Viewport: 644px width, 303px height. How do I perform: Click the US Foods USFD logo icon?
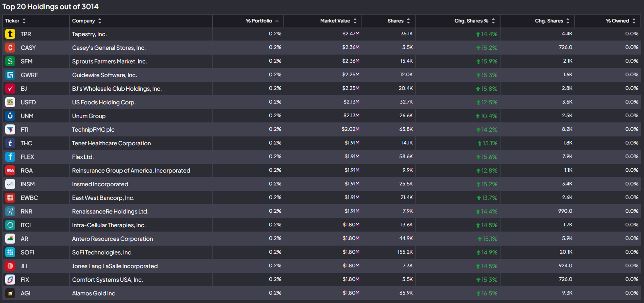click(x=10, y=102)
